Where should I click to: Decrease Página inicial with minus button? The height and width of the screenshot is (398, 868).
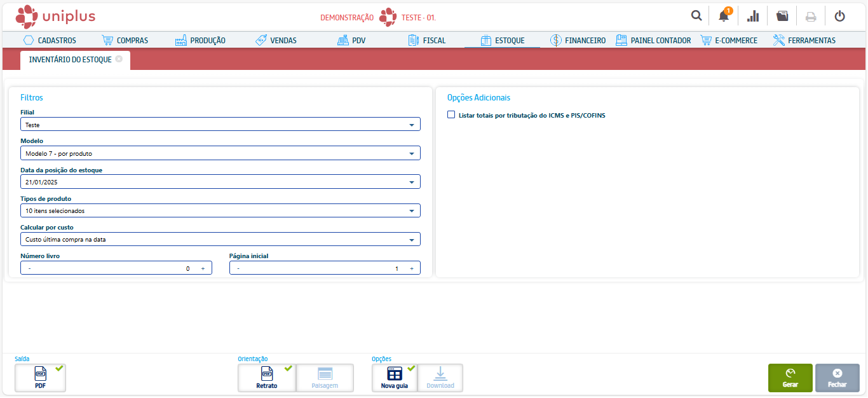coord(238,269)
